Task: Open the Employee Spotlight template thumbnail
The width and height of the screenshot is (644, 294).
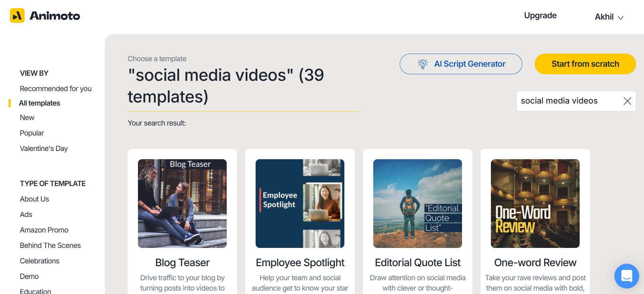Action: pyautogui.click(x=300, y=204)
